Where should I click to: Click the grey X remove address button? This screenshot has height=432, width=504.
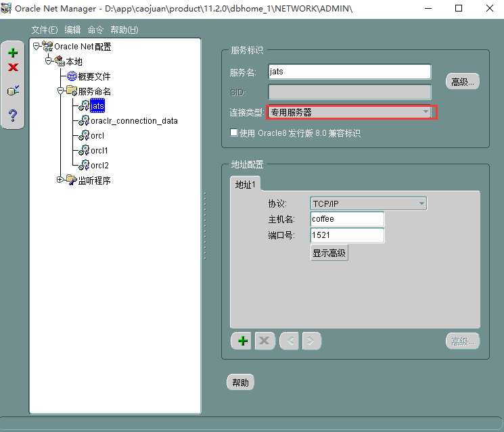[265, 341]
